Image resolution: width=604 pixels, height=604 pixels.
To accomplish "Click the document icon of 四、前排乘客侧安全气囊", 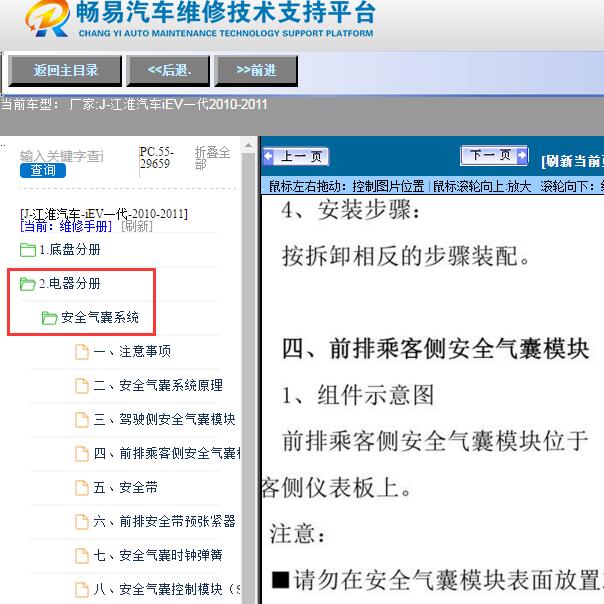I will coord(82,453).
